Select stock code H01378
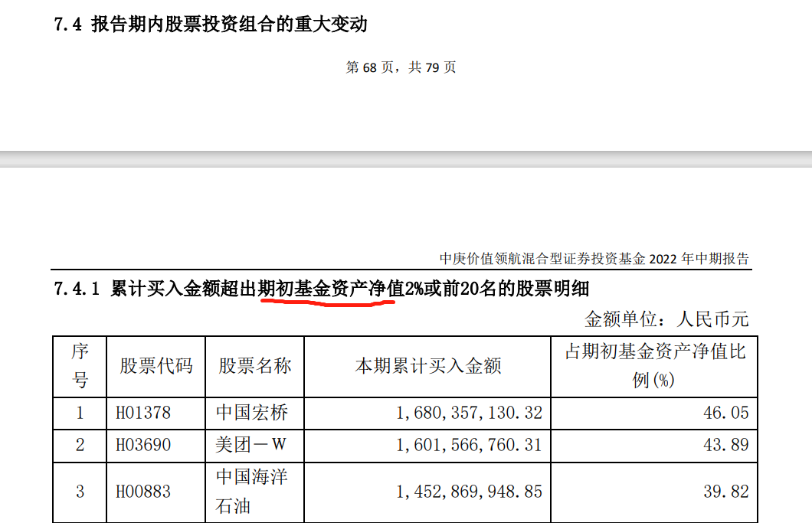 (143, 413)
